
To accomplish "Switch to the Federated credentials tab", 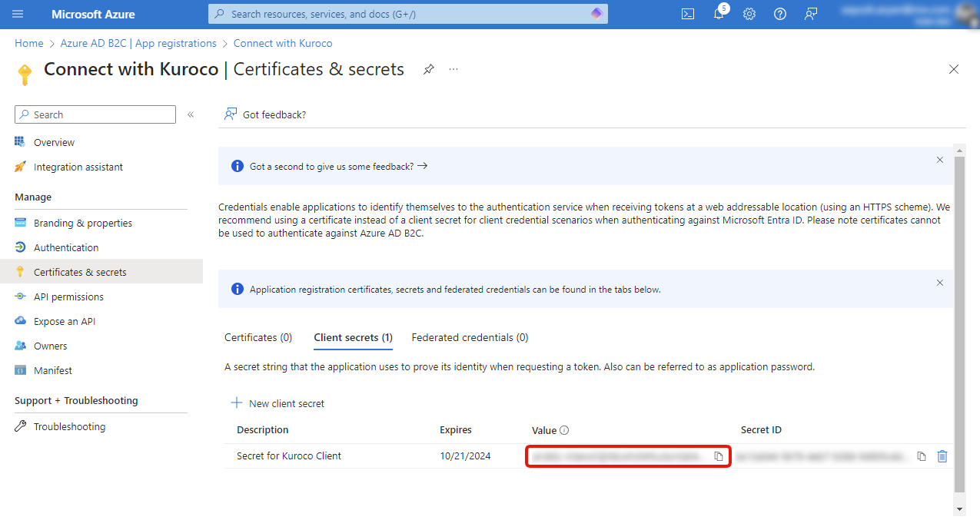I will [x=470, y=337].
